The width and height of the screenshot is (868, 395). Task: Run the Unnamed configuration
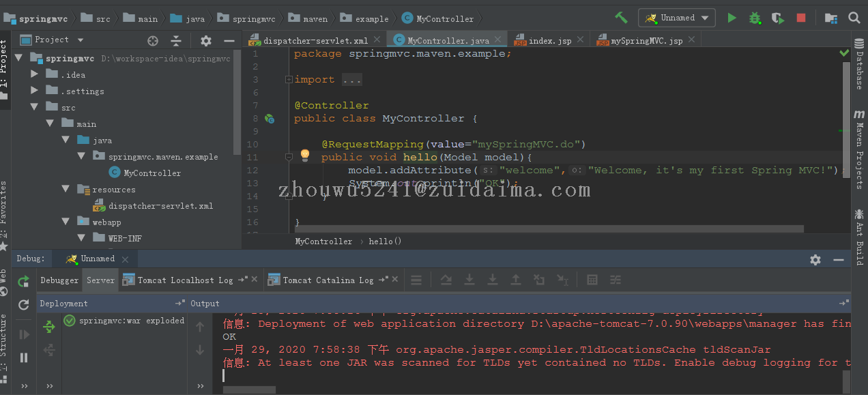click(x=732, y=18)
